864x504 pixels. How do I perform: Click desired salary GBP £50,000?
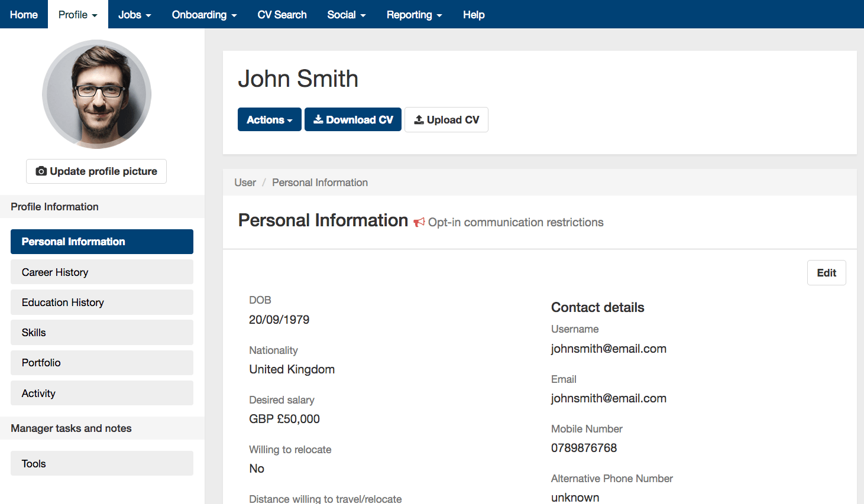coord(284,419)
